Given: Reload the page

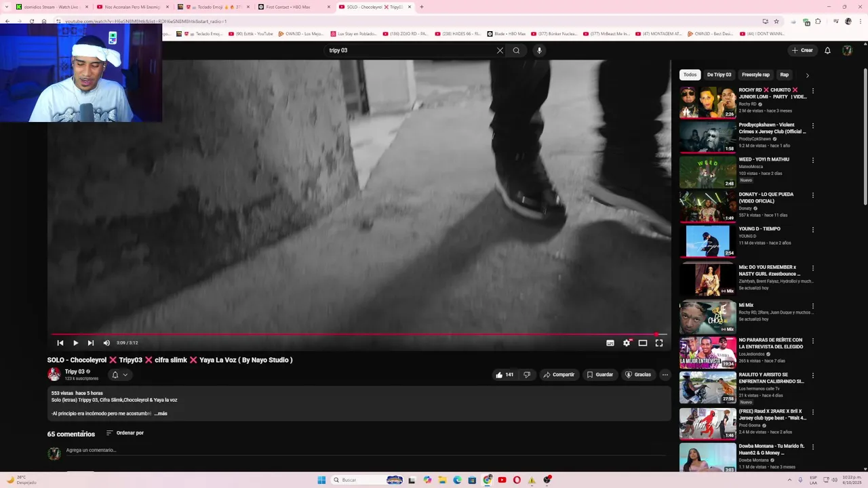Looking at the screenshot, I should pos(32,22).
